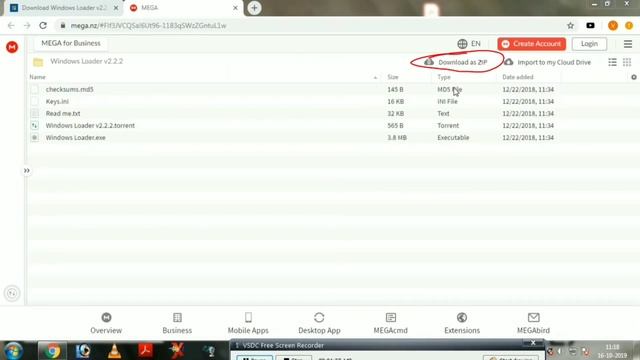
Task: Click Download as ZIP
Action: pyautogui.click(x=456, y=62)
